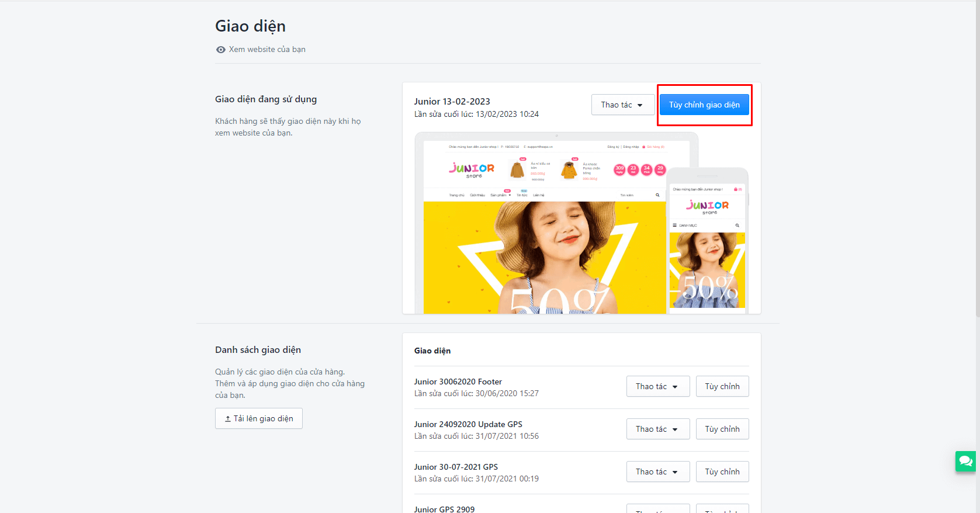Select Junior 30062020 Footer theme name
The image size is (980, 513).
(x=458, y=382)
